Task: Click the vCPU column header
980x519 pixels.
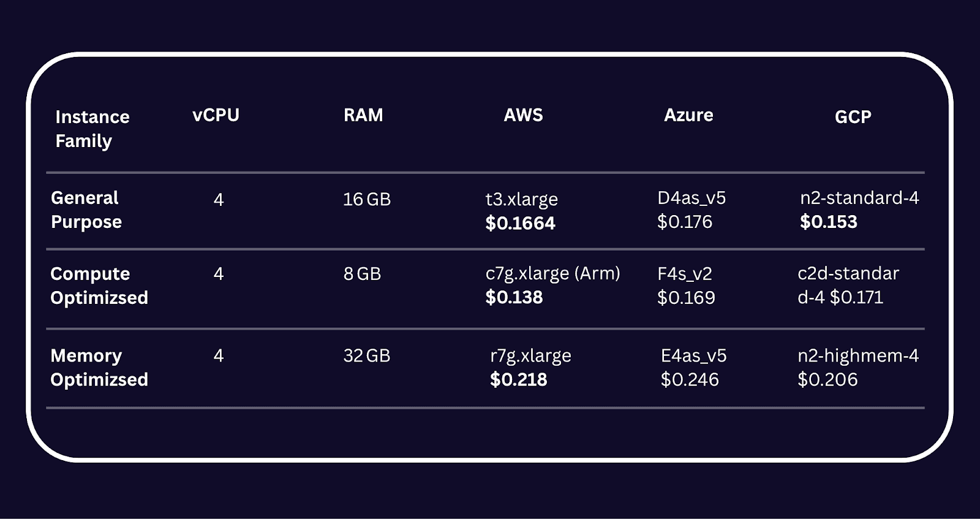Action: point(216,115)
